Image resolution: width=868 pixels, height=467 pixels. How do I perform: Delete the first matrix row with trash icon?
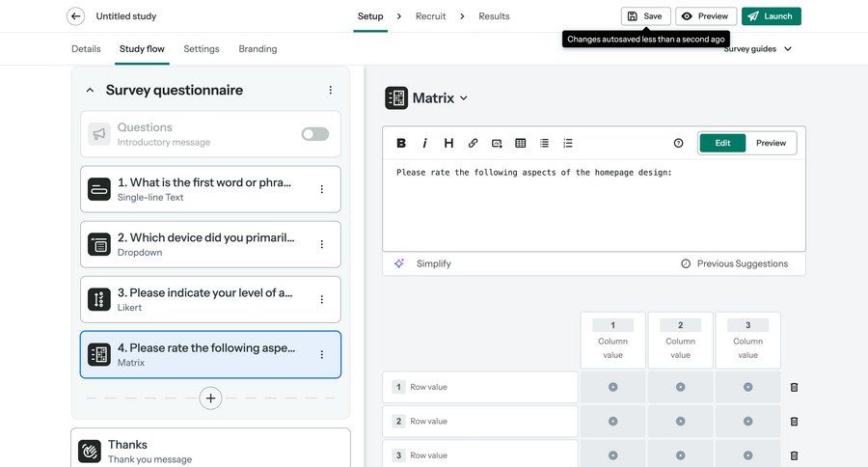pyautogui.click(x=794, y=387)
